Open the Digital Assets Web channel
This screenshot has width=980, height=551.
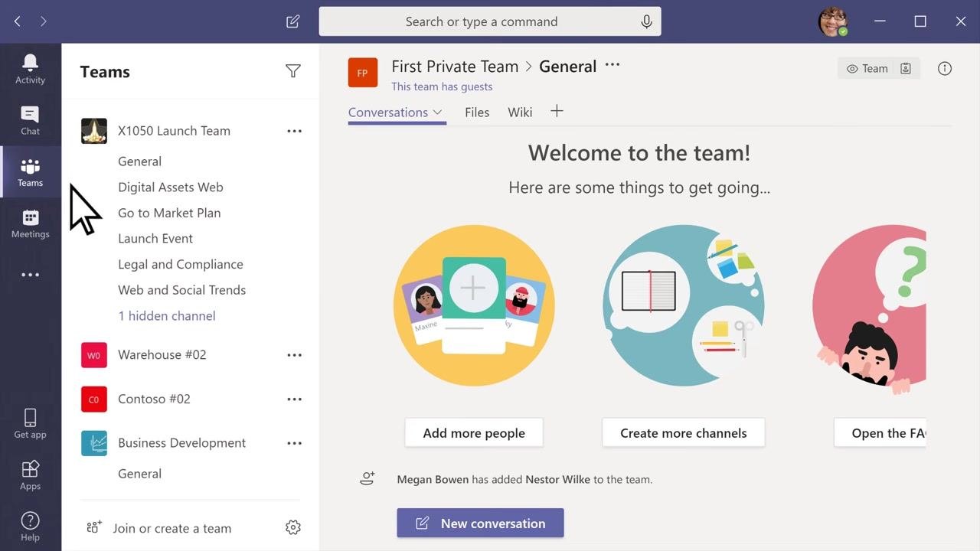[171, 187]
